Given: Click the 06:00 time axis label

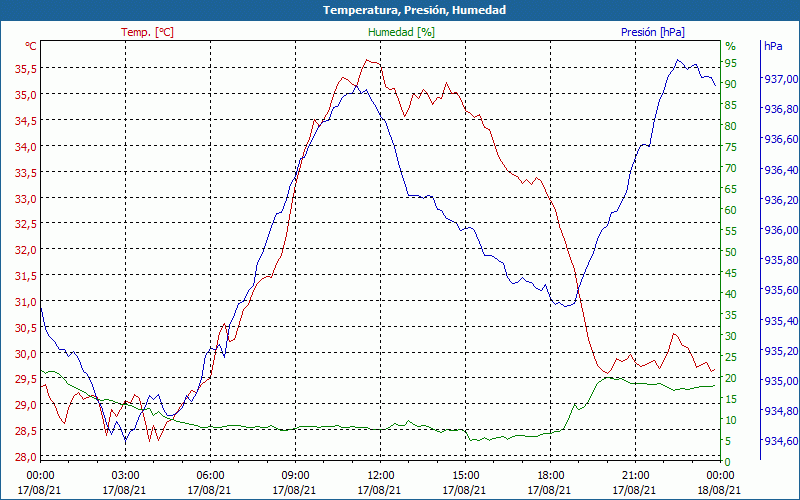Looking at the screenshot, I should tap(210, 476).
